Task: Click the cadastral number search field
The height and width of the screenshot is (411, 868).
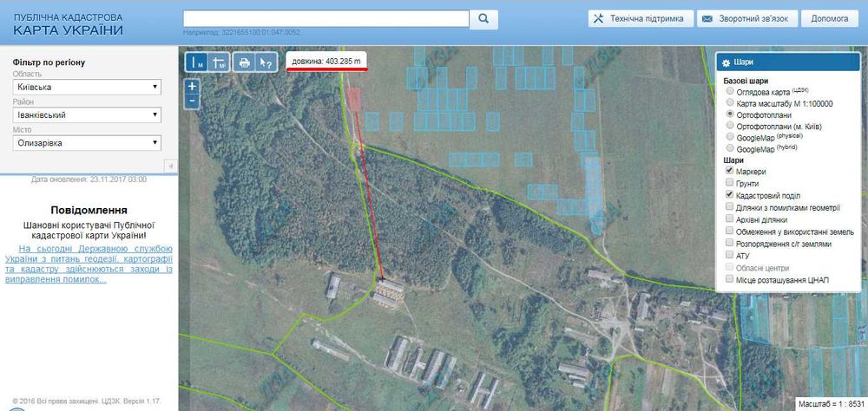Action: 326,18
